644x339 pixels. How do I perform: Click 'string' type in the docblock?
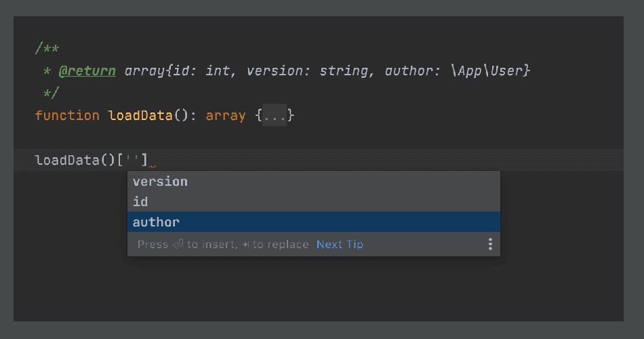tap(343, 71)
